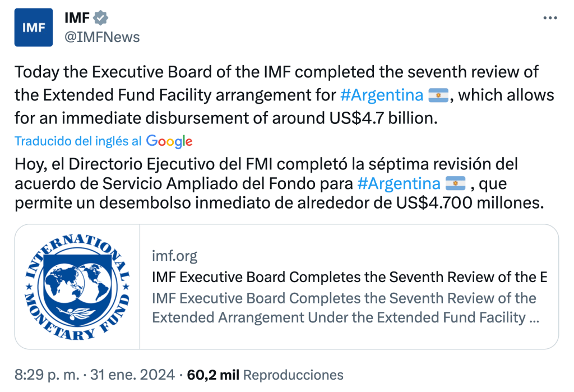
Task: Open the International Monetary Fund seal thumbnail
Action: pos(77,287)
